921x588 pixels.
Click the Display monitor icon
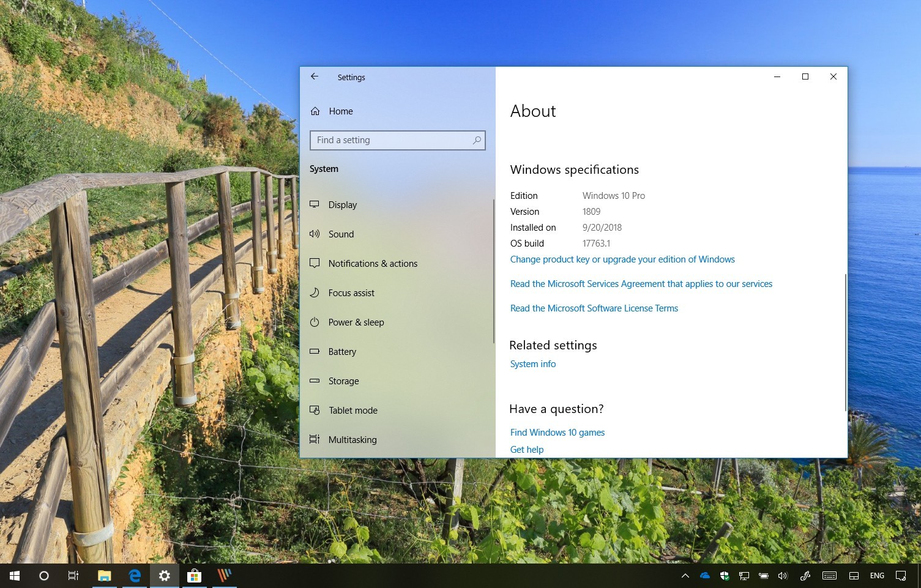[x=315, y=204]
